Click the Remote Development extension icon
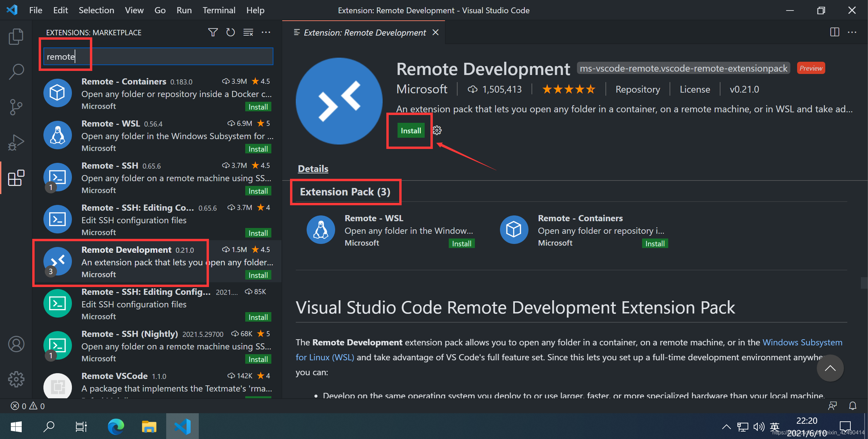The image size is (868, 439). [57, 260]
